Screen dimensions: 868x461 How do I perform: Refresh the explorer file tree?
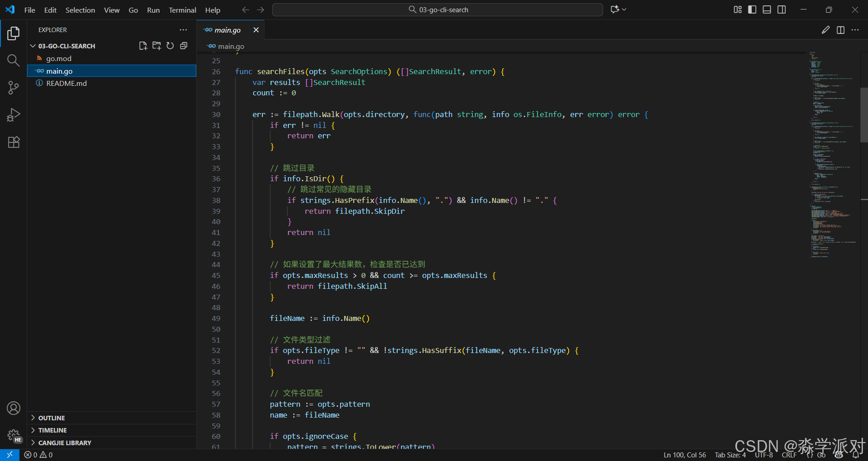(170, 46)
